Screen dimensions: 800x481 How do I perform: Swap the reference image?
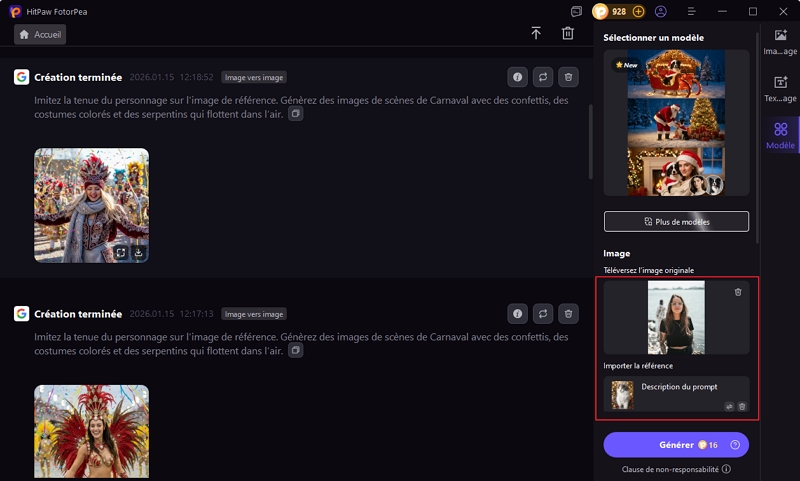(729, 406)
